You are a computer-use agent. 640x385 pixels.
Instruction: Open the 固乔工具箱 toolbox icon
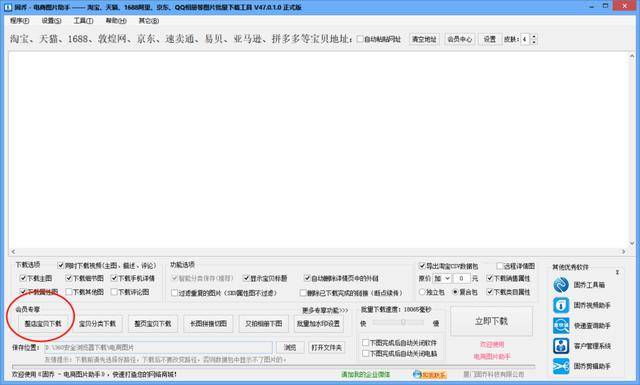click(x=561, y=285)
